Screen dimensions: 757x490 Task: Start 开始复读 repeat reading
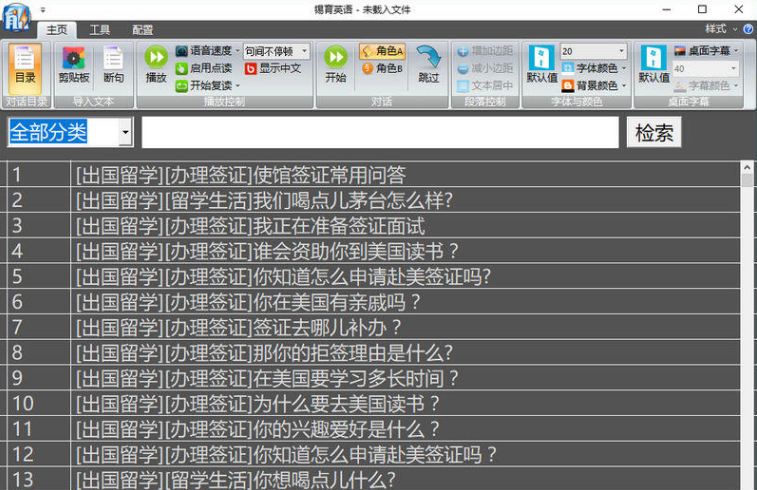pos(203,85)
